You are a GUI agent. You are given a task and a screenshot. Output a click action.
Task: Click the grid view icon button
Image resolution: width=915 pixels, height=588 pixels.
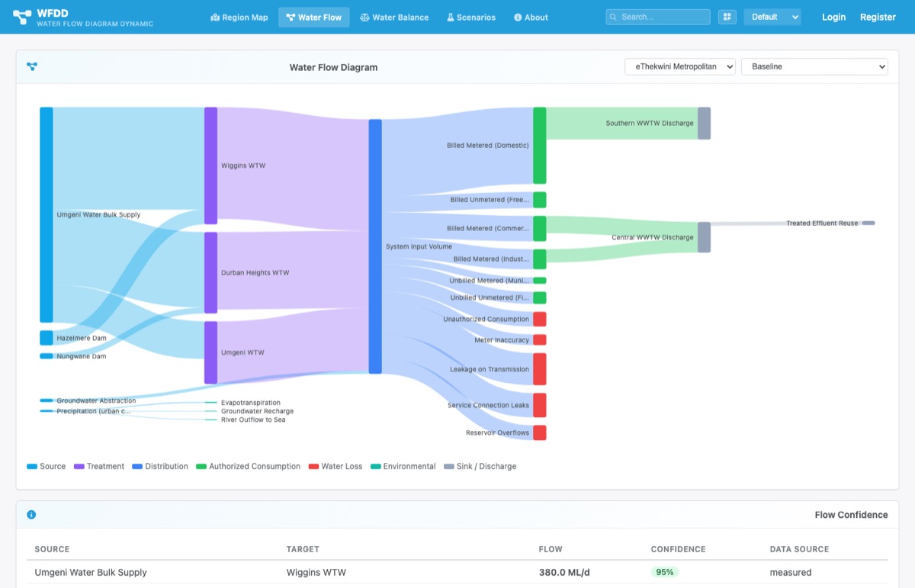(x=727, y=17)
